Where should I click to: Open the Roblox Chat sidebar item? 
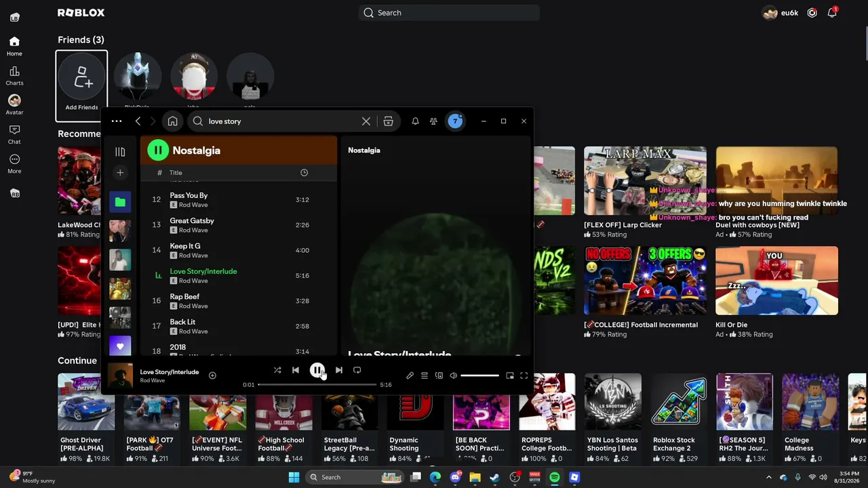click(14, 134)
